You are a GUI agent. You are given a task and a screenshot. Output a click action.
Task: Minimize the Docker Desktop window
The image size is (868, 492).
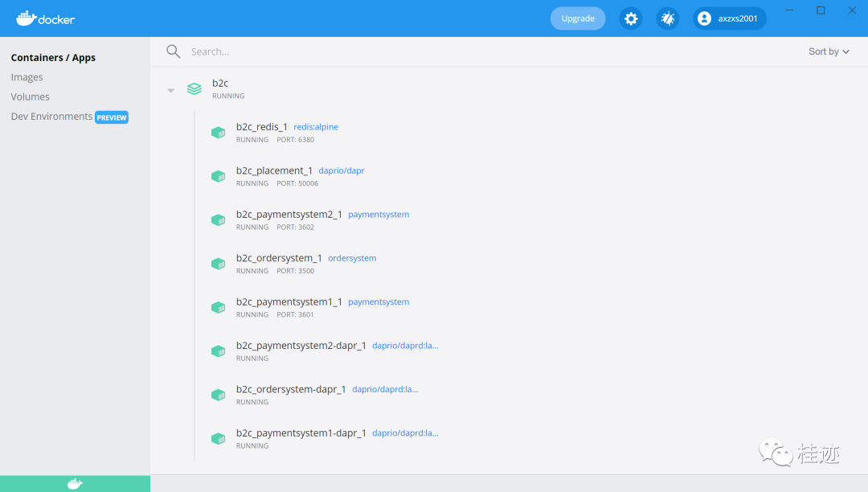point(789,10)
